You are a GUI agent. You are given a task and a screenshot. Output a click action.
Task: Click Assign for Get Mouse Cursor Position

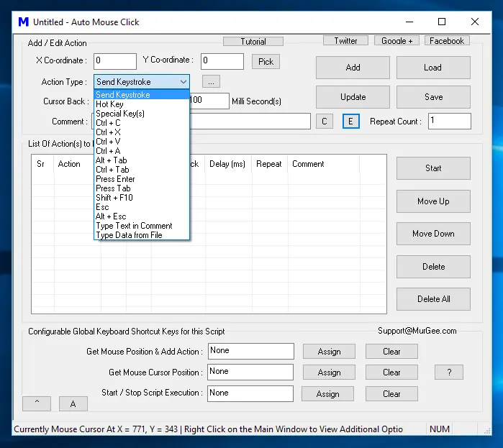coord(329,372)
